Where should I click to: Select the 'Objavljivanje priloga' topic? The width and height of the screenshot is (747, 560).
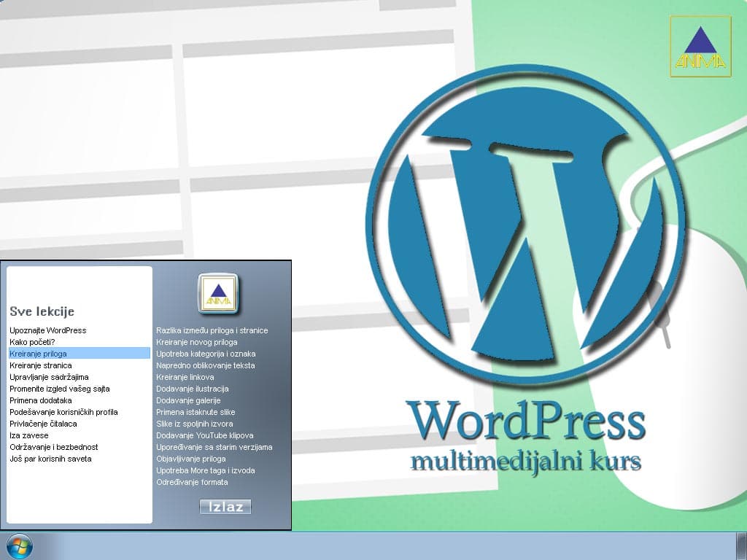[192, 459]
